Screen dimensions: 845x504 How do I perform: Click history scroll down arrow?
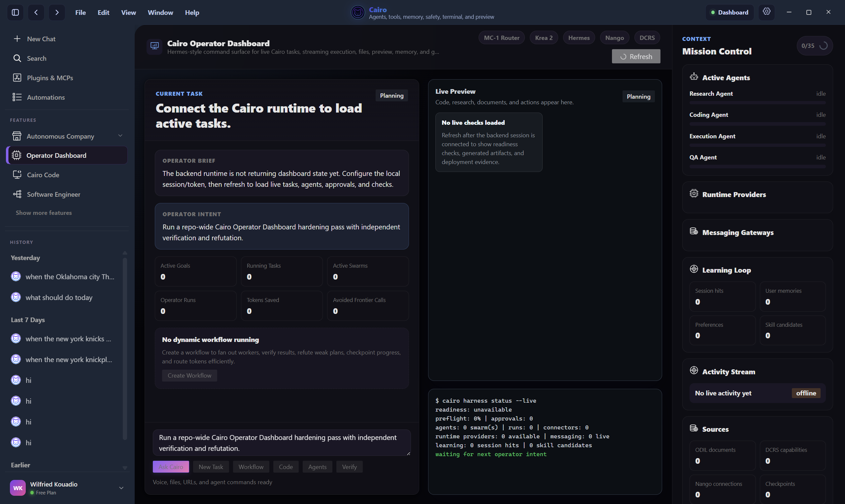(x=125, y=468)
